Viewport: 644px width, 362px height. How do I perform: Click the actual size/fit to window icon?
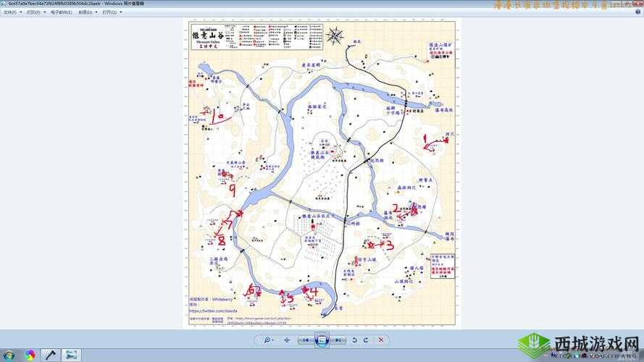[287, 340]
